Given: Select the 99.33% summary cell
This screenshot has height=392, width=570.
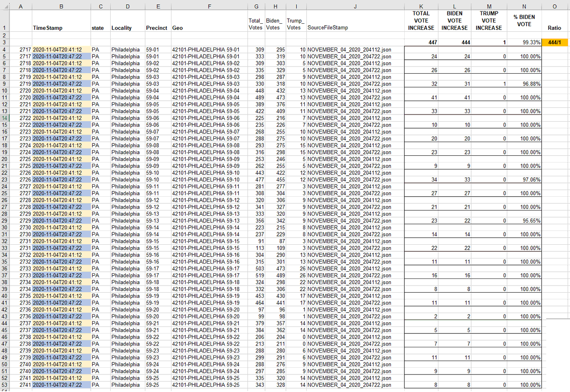Looking at the screenshot, I should (x=523, y=42).
